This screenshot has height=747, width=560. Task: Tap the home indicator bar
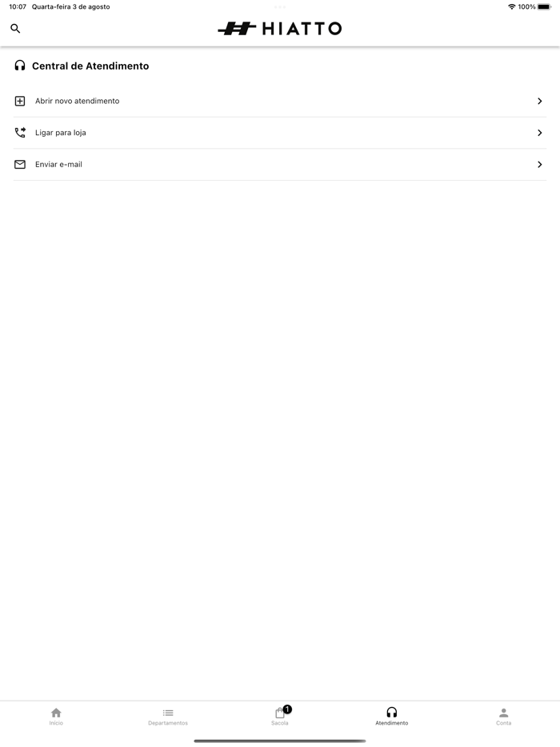pyautogui.click(x=280, y=741)
